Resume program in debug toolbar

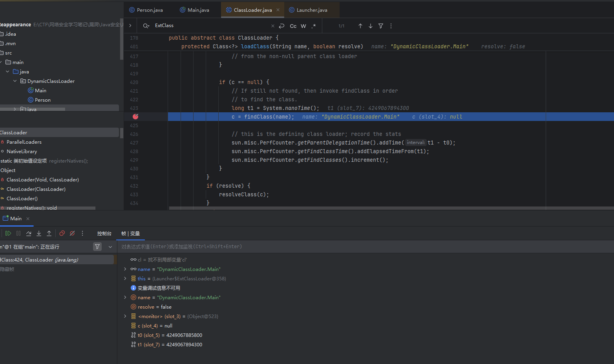tap(8, 233)
